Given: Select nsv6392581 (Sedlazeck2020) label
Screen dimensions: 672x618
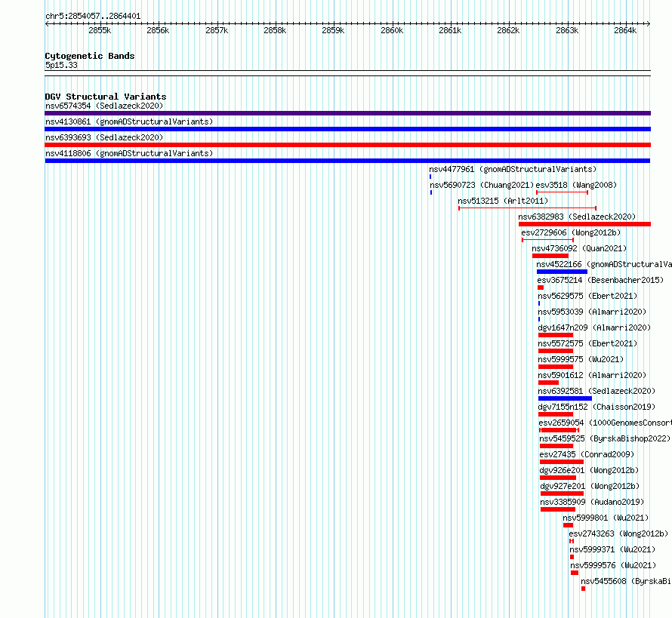Looking at the screenshot, I should click(x=596, y=391).
